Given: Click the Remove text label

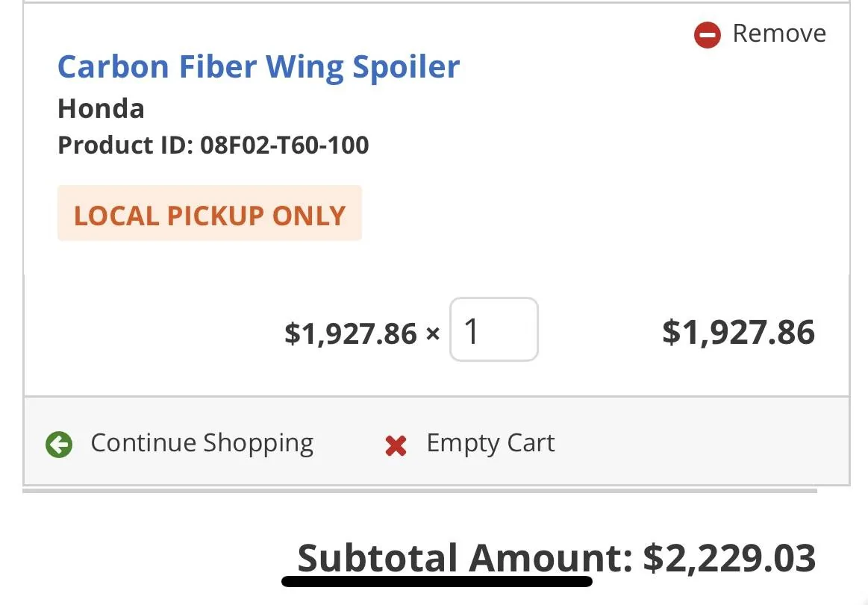Looking at the screenshot, I should (x=779, y=34).
